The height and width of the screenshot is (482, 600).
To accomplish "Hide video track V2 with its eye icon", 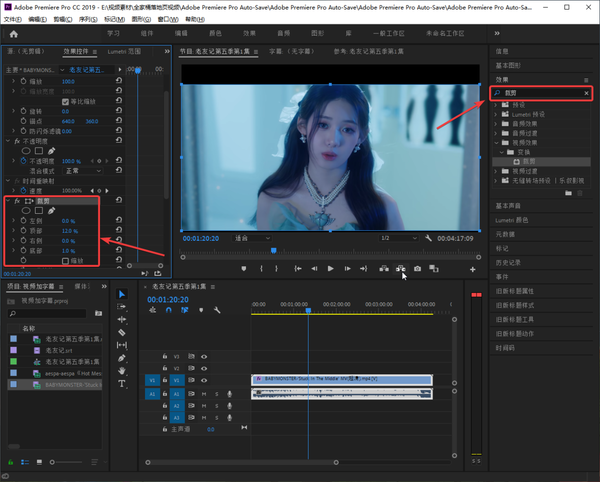I will click(204, 368).
